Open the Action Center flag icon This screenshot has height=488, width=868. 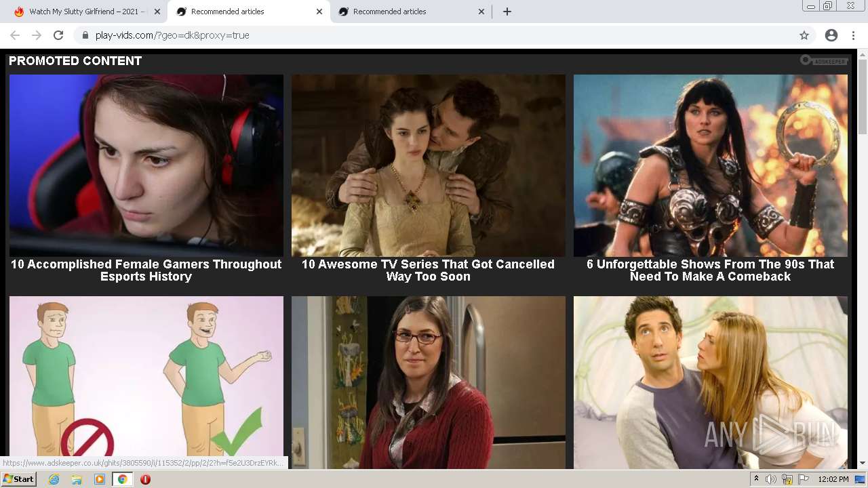[804, 479]
